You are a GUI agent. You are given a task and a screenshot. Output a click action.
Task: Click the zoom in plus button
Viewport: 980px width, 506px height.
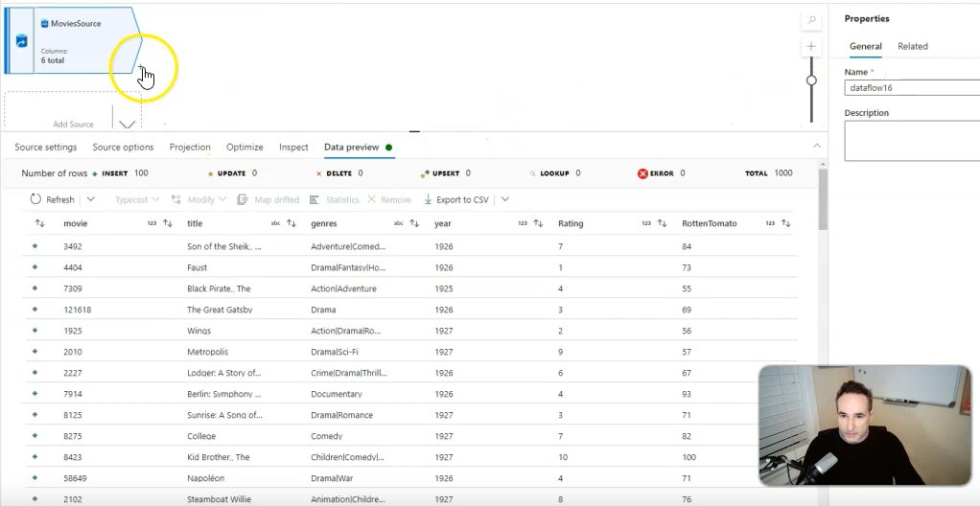pos(811,46)
